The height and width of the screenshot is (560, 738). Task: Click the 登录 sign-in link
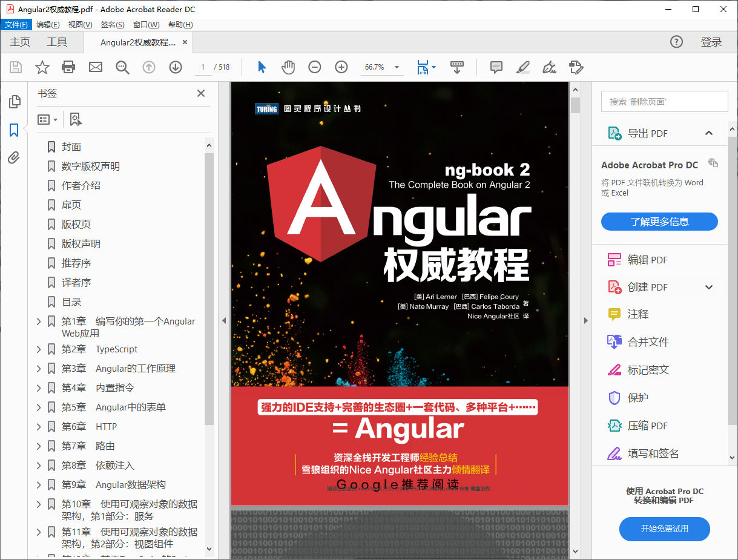click(x=711, y=42)
